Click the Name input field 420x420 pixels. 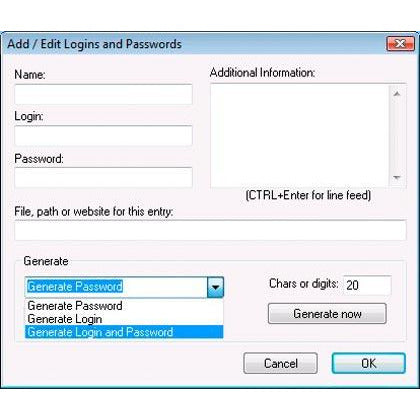103,94
